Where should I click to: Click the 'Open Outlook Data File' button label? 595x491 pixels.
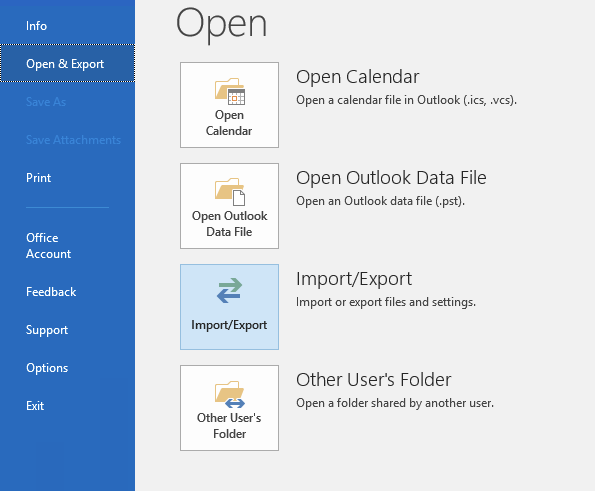pyautogui.click(x=230, y=223)
